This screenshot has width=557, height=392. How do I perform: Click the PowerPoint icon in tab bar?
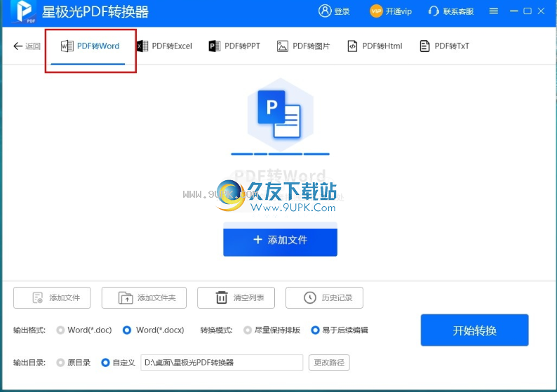point(215,46)
